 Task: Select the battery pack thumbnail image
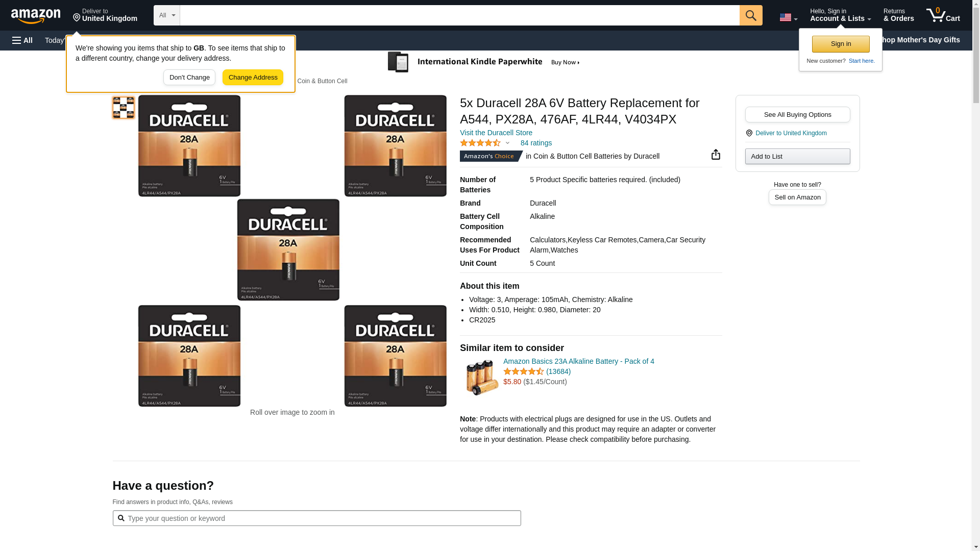(124, 108)
